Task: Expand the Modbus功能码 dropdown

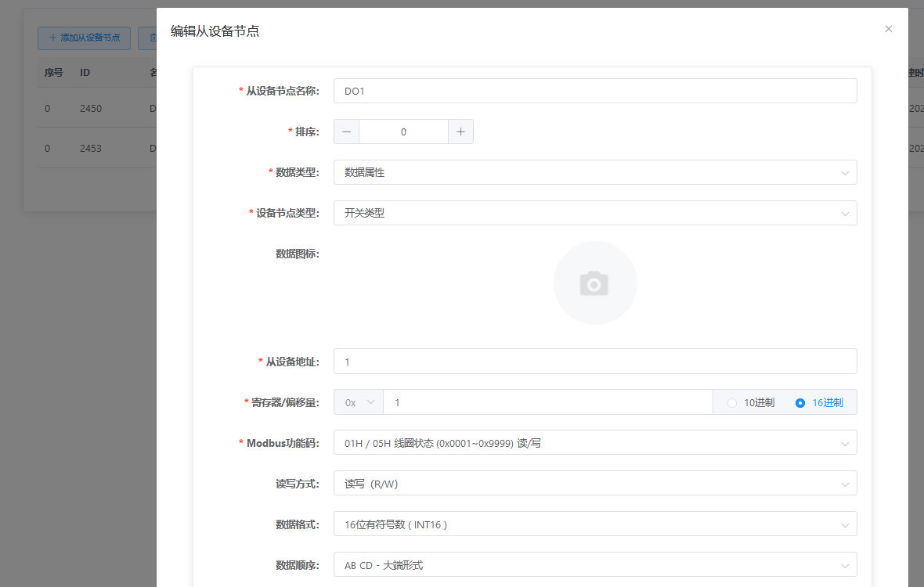Action: pyautogui.click(x=595, y=442)
